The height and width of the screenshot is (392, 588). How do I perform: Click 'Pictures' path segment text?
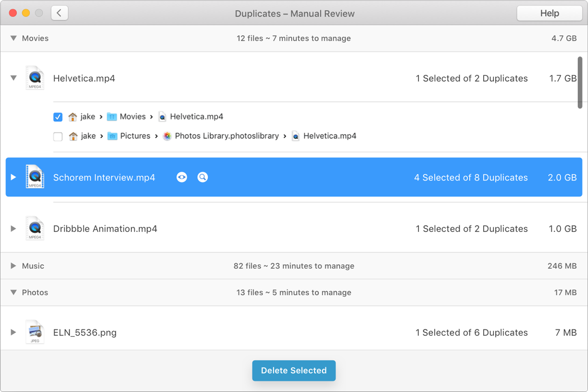[x=135, y=136]
